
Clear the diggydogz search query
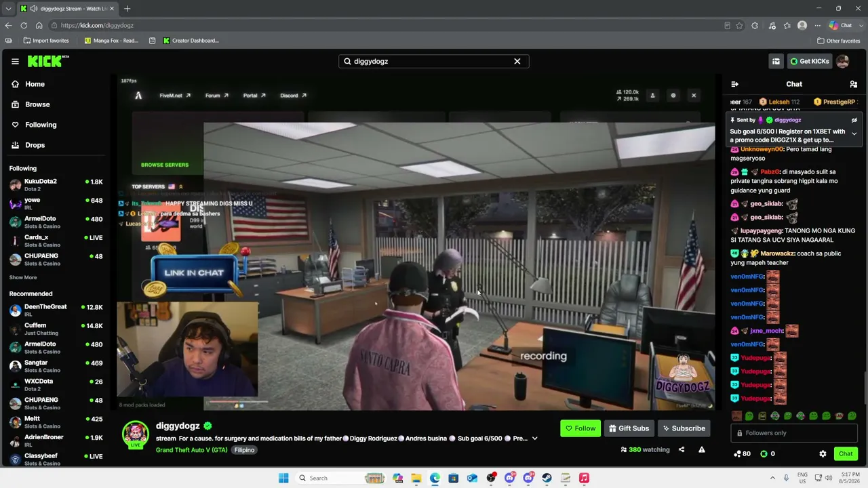tap(517, 61)
